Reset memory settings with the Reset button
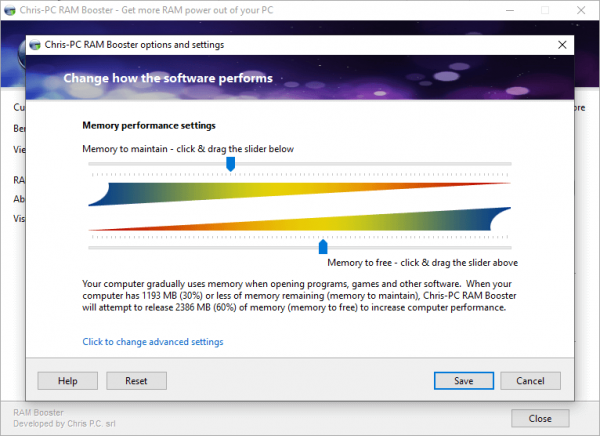The image size is (600, 436). tap(136, 381)
